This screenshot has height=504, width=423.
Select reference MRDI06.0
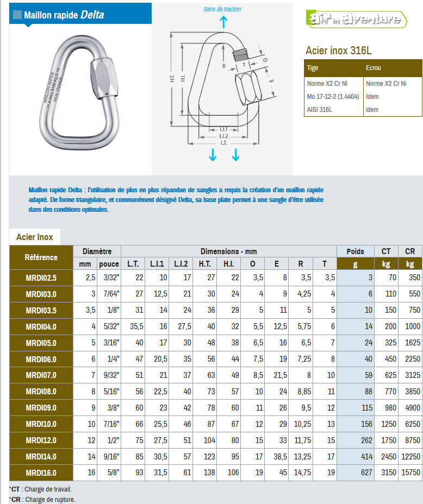pos(41,360)
